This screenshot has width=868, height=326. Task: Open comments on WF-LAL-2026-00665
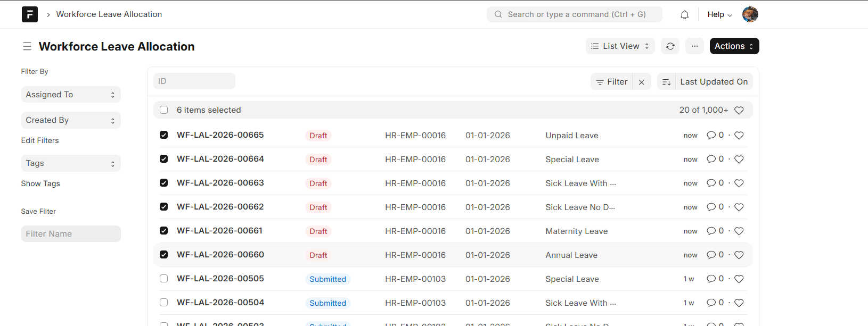[x=715, y=135]
